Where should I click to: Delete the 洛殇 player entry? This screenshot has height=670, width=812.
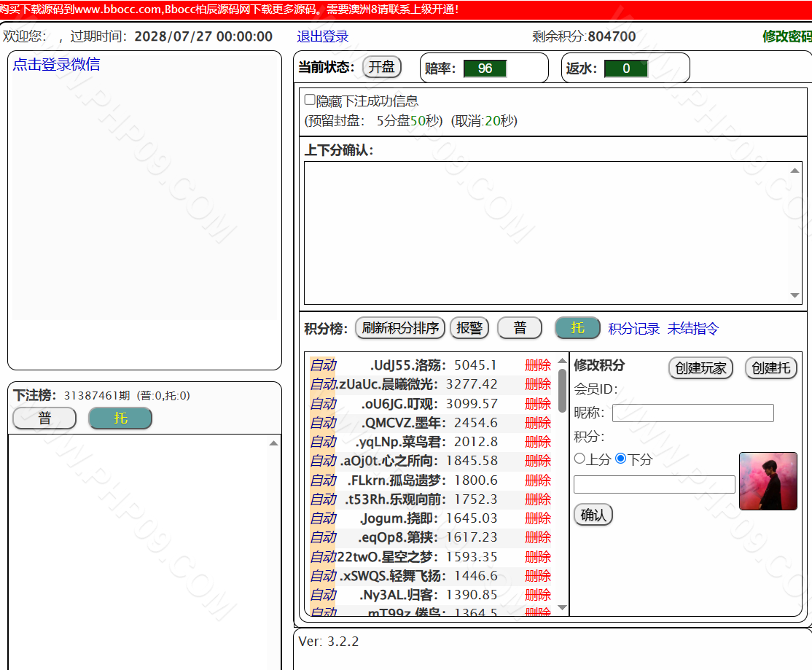click(x=537, y=365)
